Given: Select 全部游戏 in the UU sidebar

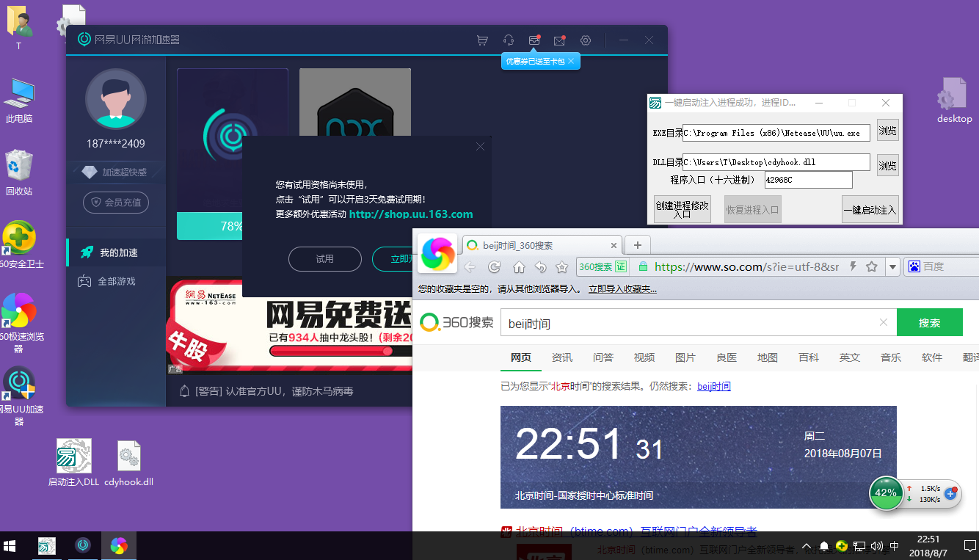Looking at the screenshot, I should (x=116, y=281).
